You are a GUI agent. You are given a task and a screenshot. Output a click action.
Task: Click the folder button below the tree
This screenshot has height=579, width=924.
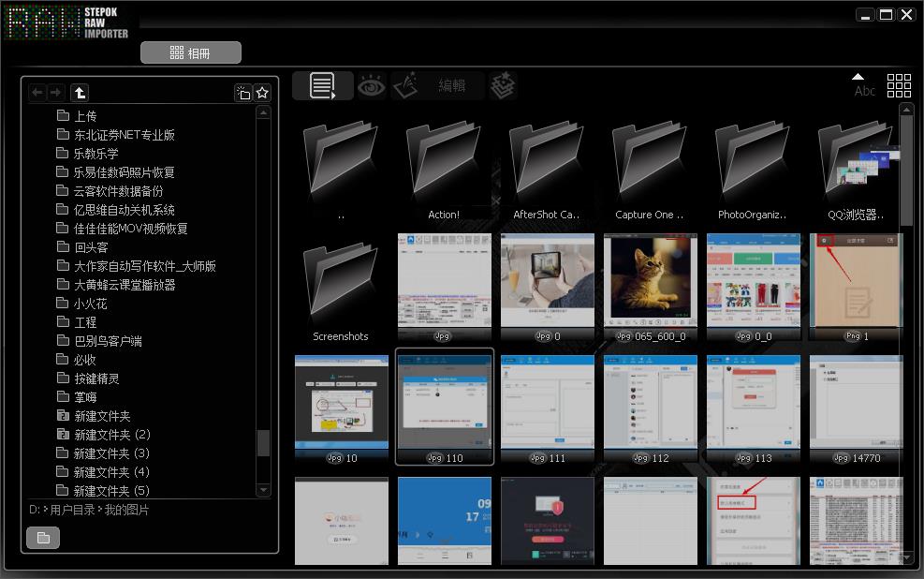point(43,538)
